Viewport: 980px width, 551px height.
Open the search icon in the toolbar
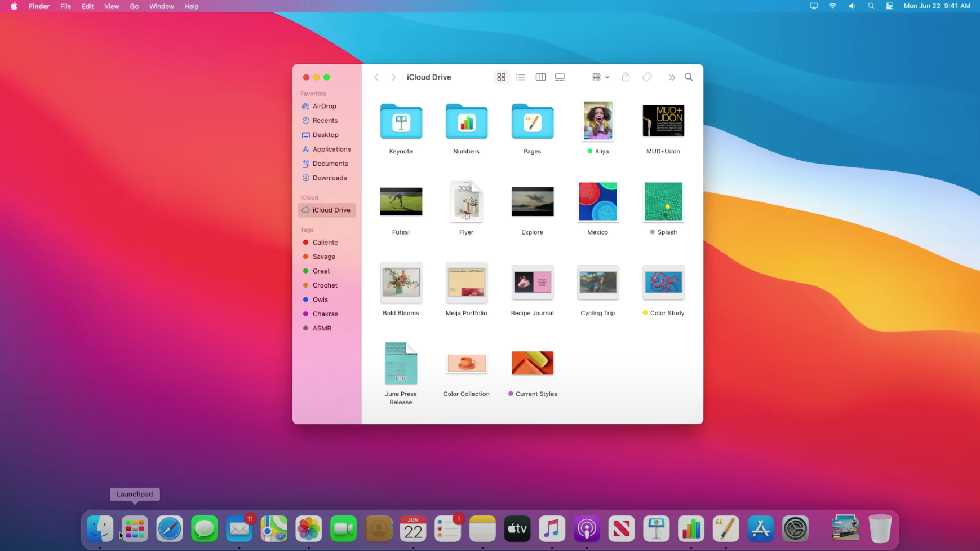[688, 77]
